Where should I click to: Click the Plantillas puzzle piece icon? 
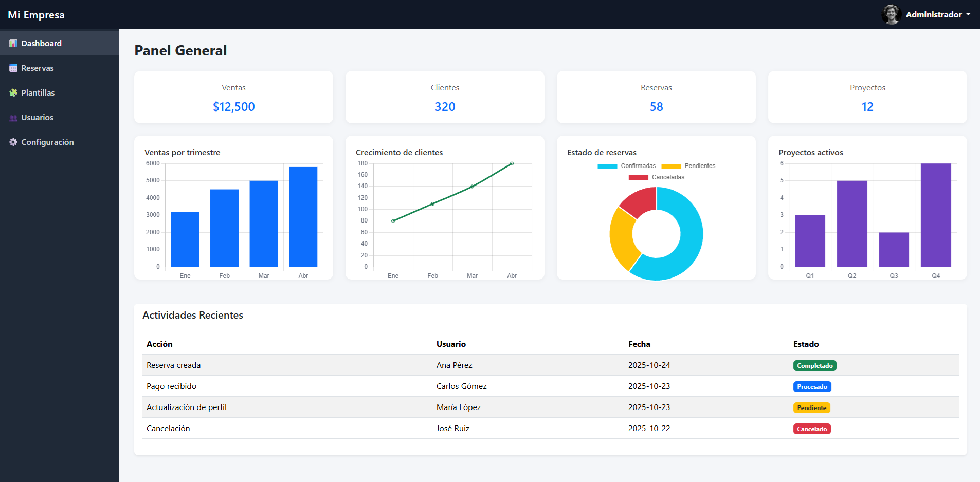pos(13,93)
